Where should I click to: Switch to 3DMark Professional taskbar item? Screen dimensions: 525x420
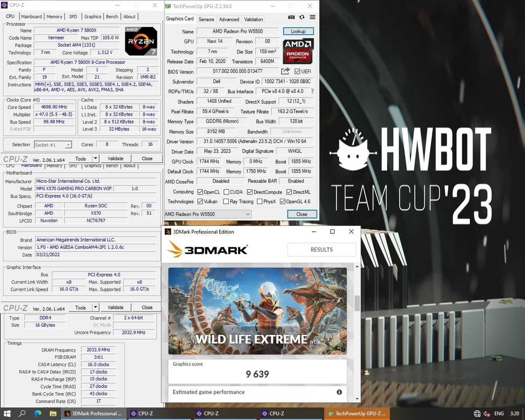(94, 413)
